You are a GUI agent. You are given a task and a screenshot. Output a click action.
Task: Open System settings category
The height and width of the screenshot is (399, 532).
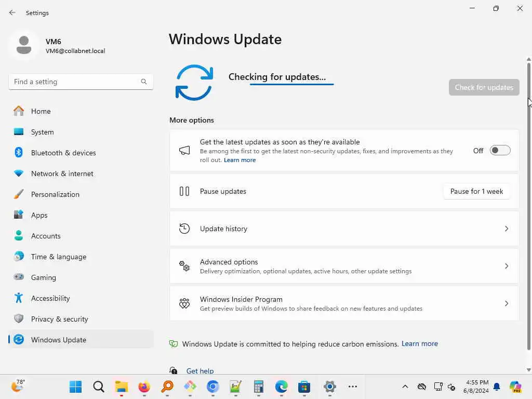(x=81, y=132)
